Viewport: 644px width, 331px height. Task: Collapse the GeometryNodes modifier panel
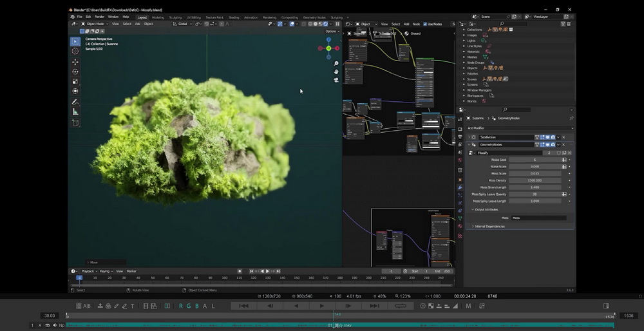point(469,144)
